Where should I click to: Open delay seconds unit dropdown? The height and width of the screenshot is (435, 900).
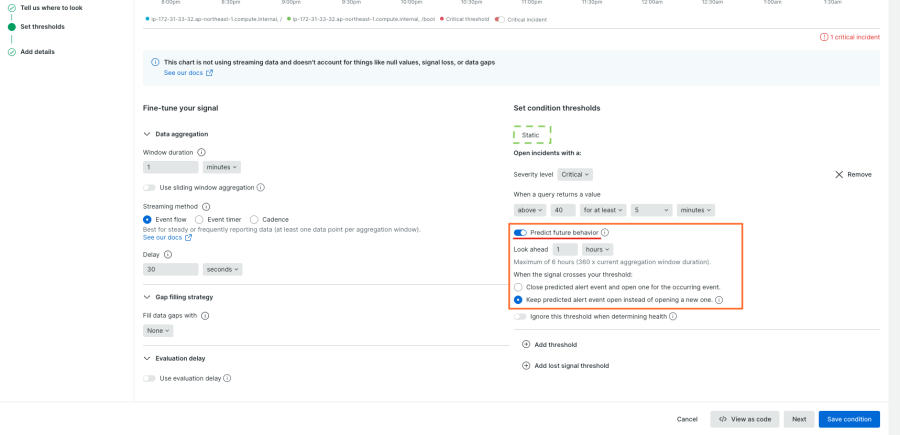pos(222,269)
